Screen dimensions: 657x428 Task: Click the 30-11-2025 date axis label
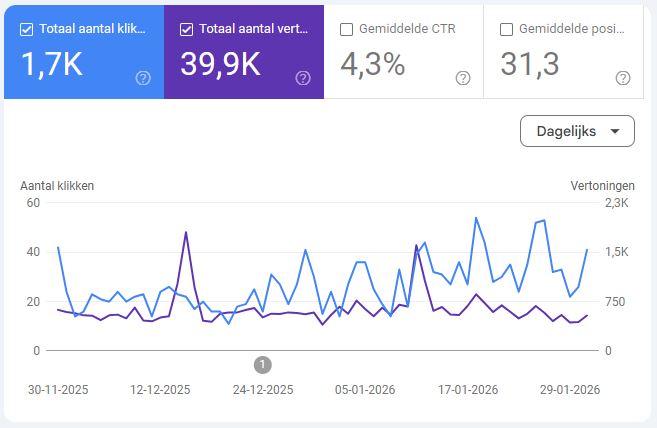59,390
